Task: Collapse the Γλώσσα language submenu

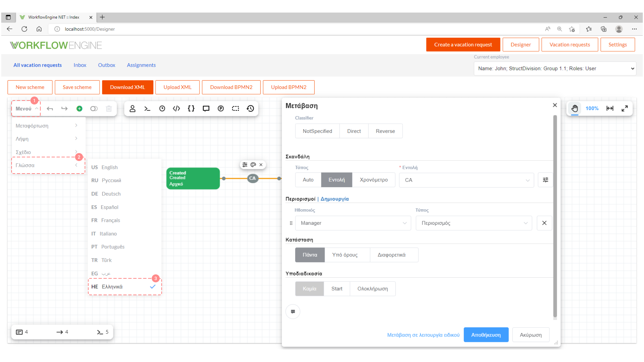Action: tap(48, 165)
